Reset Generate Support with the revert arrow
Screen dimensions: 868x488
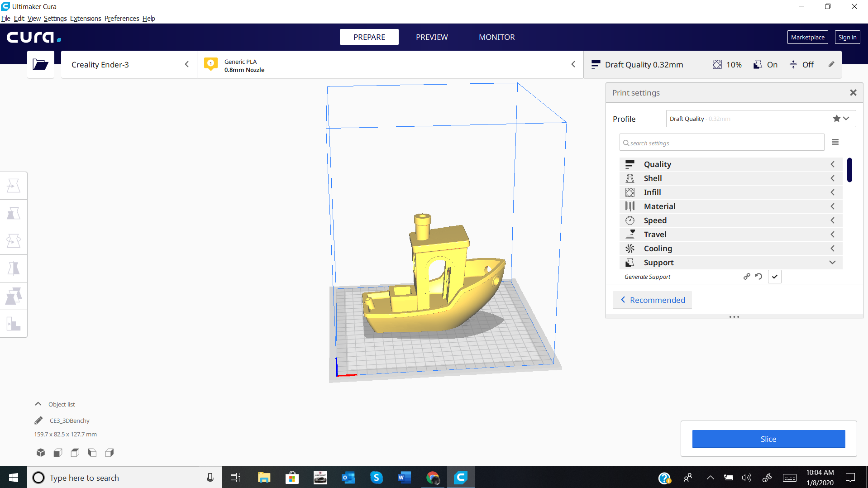[x=759, y=276]
